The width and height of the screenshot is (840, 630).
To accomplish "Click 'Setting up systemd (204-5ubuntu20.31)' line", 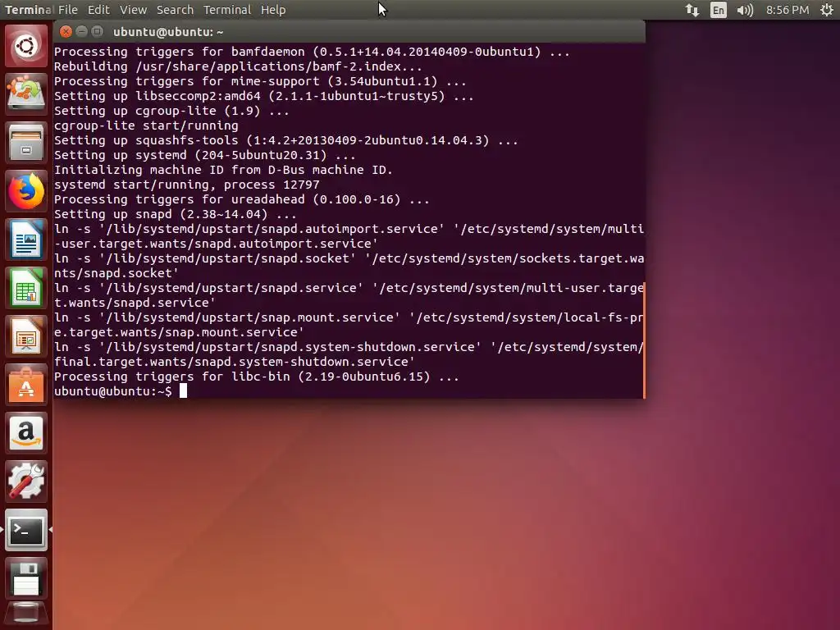I will tap(204, 155).
